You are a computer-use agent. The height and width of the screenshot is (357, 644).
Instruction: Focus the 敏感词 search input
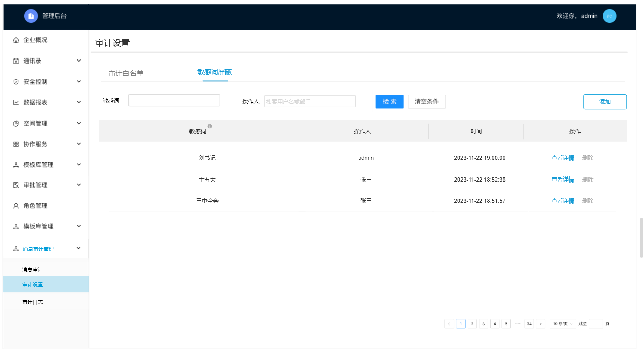[x=174, y=100]
